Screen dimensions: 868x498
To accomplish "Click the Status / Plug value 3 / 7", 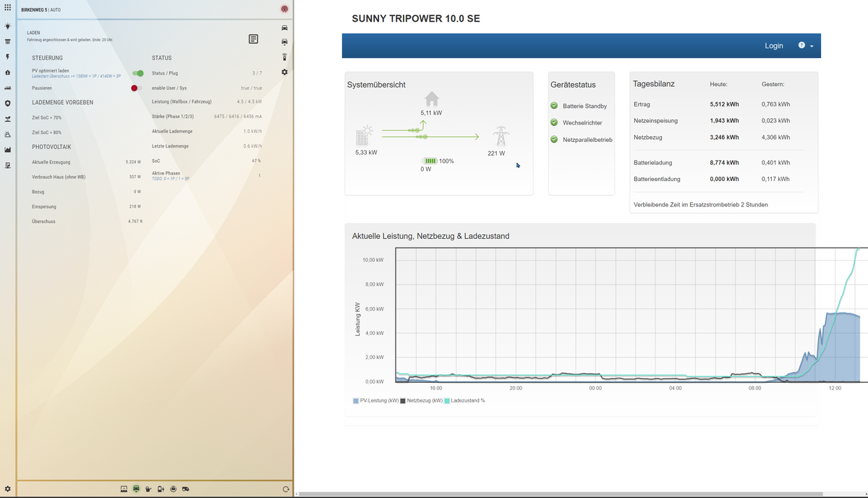I will 257,73.
